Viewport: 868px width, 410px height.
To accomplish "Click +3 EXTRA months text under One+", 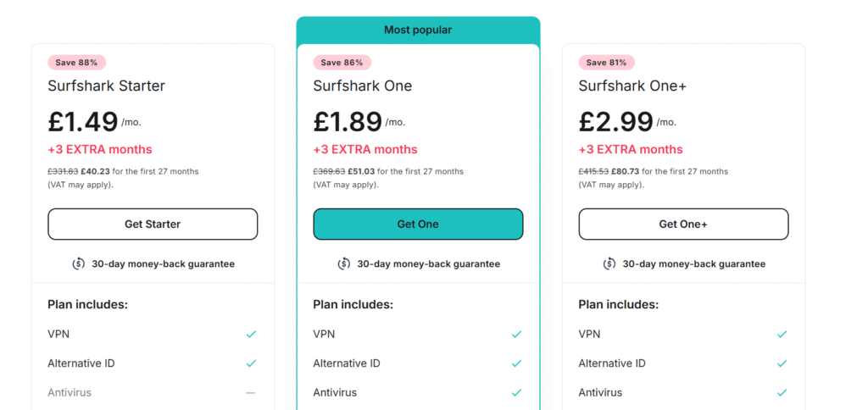I will 631,149.
